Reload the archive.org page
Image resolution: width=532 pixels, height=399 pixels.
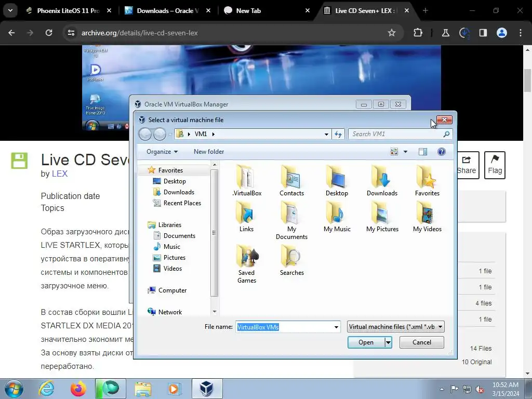[x=49, y=33]
